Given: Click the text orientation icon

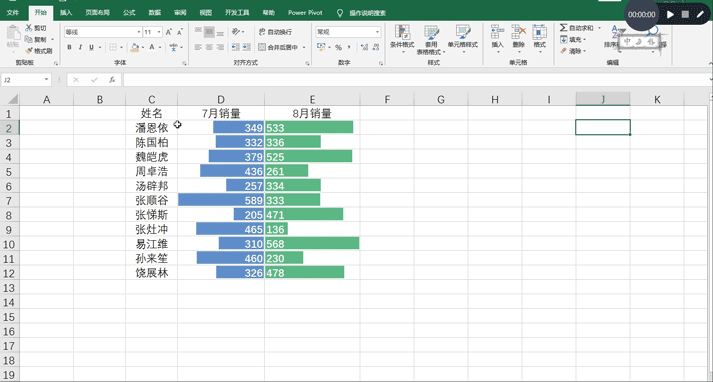Looking at the screenshot, I should [236, 32].
